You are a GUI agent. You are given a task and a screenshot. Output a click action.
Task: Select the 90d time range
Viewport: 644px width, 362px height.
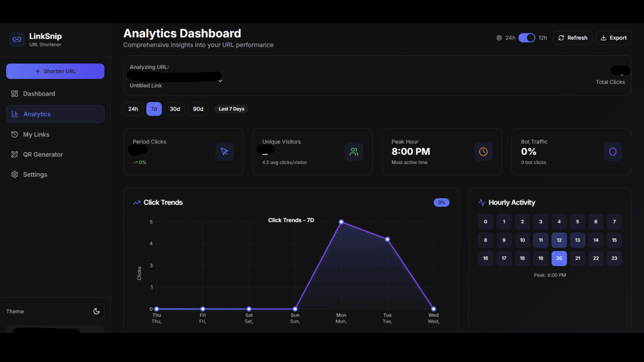198,109
